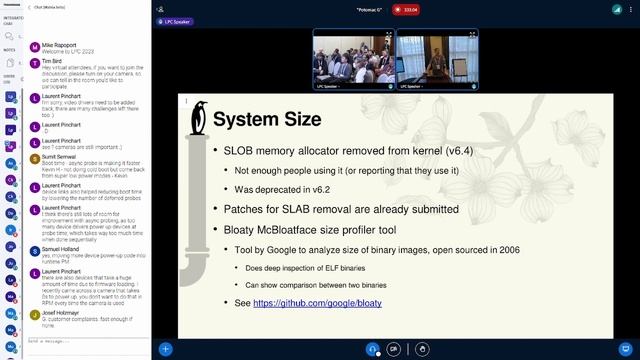Screen dimensions: 640x360
Task: Open the public chat bubble icon
Action: pos(9,36)
